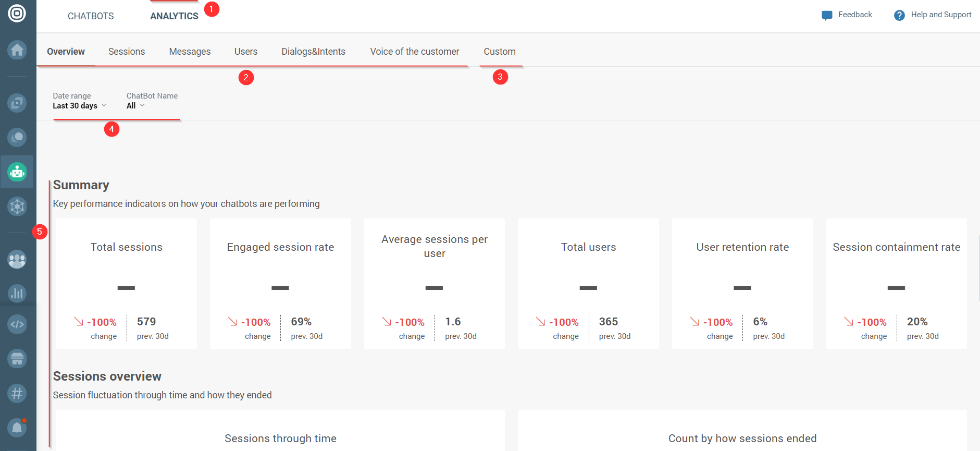Open the hashtag icon in sidebar

click(x=17, y=393)
